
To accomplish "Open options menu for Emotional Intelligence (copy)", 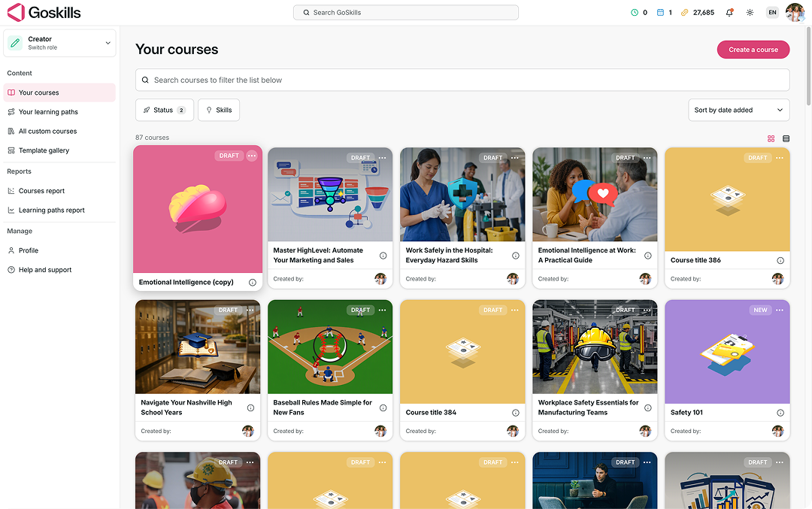I will tap(252, 156).
